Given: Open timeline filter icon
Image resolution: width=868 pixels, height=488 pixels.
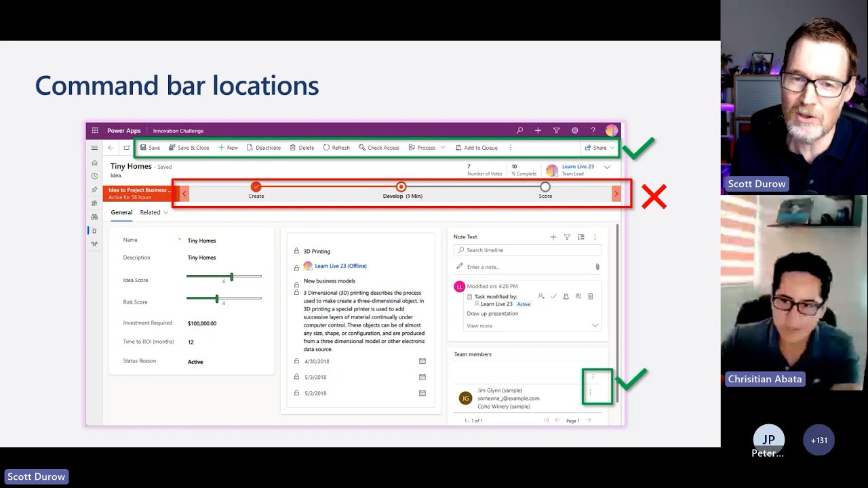Looking at the screenshot, I should pyautogui.click(x=567, y=237).
